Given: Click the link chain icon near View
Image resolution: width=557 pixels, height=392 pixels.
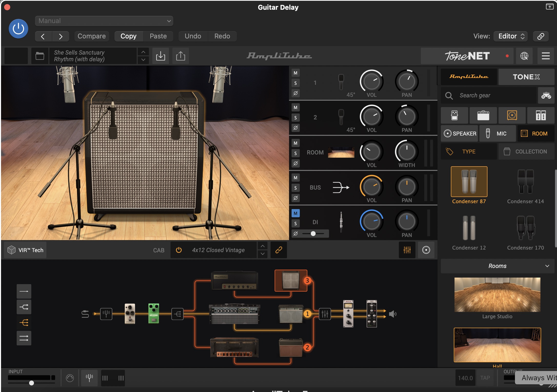Looking at the screenshot, I should [541, 36].
